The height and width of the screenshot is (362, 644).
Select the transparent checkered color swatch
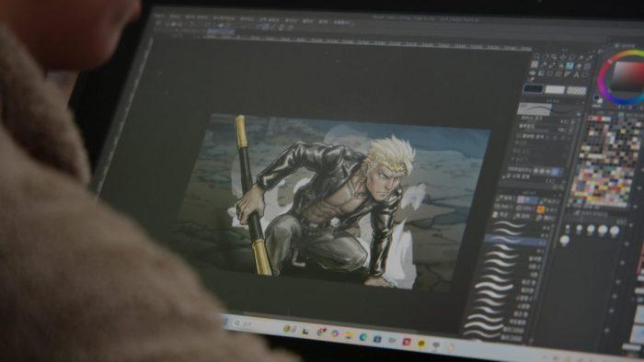pyautogui.click(x=576, y=91)
